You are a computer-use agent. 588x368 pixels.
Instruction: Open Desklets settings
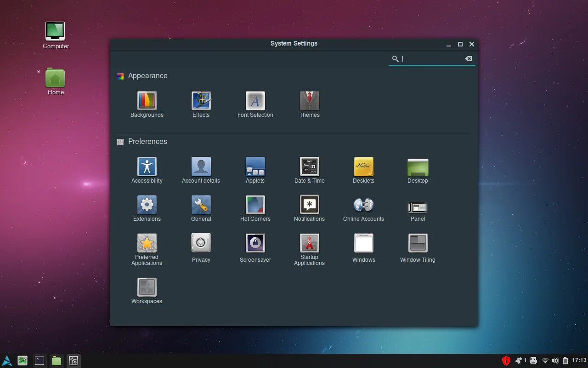[x=364, y=170]
